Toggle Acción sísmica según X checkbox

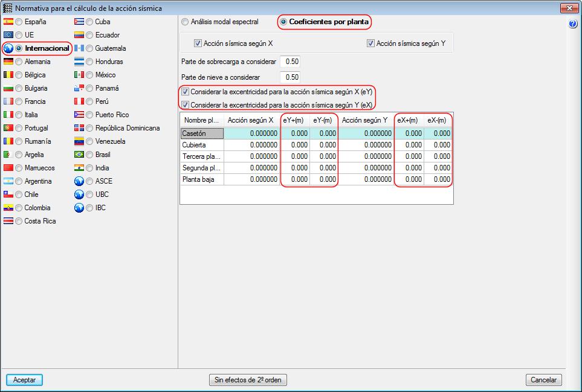coord(198,43)
